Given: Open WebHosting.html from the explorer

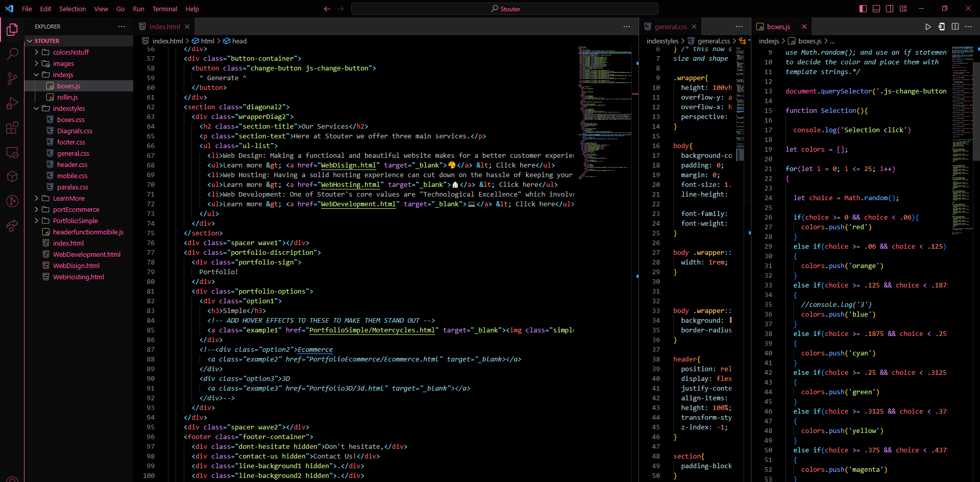Looking at the screenshot, I should [78, 277].
